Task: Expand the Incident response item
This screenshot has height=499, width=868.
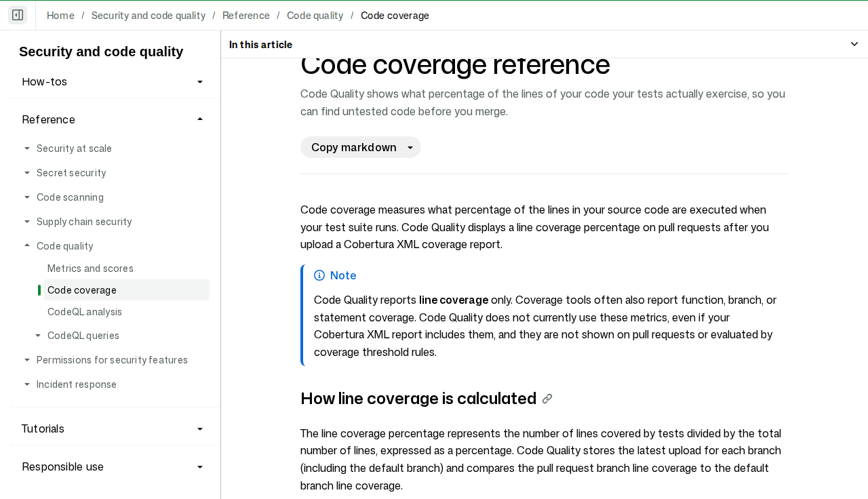Action: pos(27,384)
